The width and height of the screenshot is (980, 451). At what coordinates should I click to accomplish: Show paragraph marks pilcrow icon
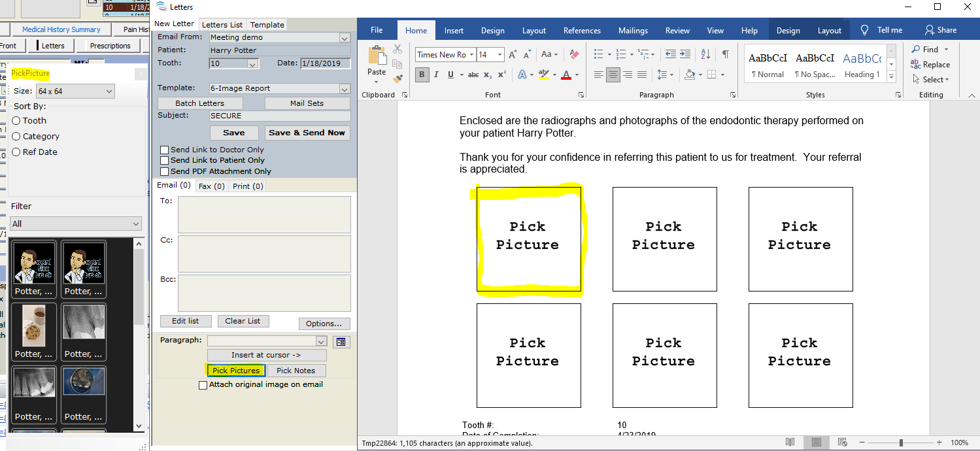point(725,54)
